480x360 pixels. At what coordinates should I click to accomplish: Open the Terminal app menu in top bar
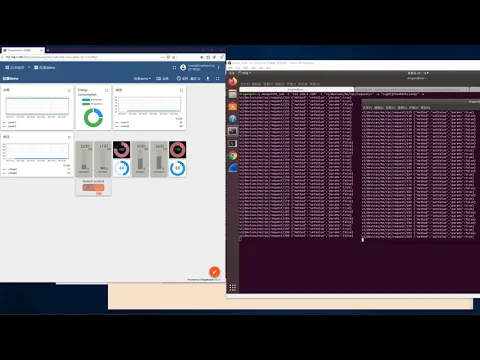point(245,73)
